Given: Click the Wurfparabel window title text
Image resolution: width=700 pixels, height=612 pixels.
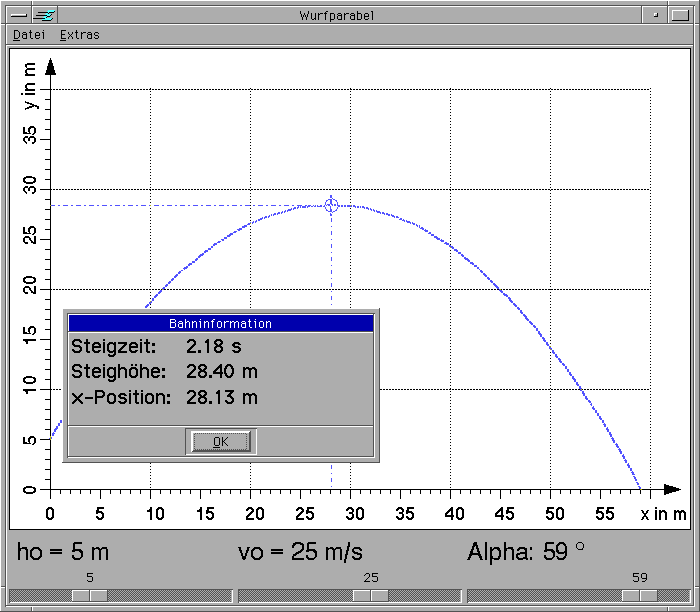Looking at the screenshot, I should [x=336, y=15].
